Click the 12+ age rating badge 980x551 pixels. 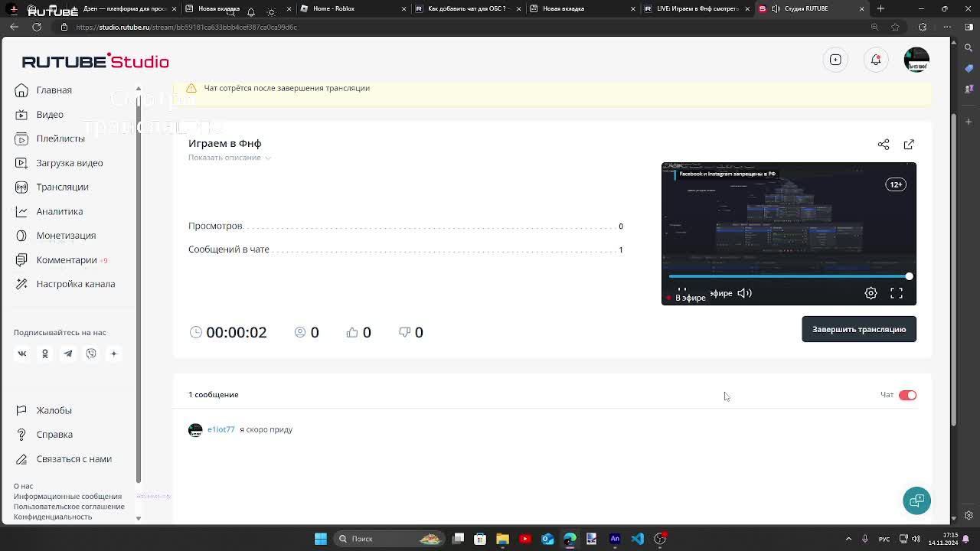[896, 184]
